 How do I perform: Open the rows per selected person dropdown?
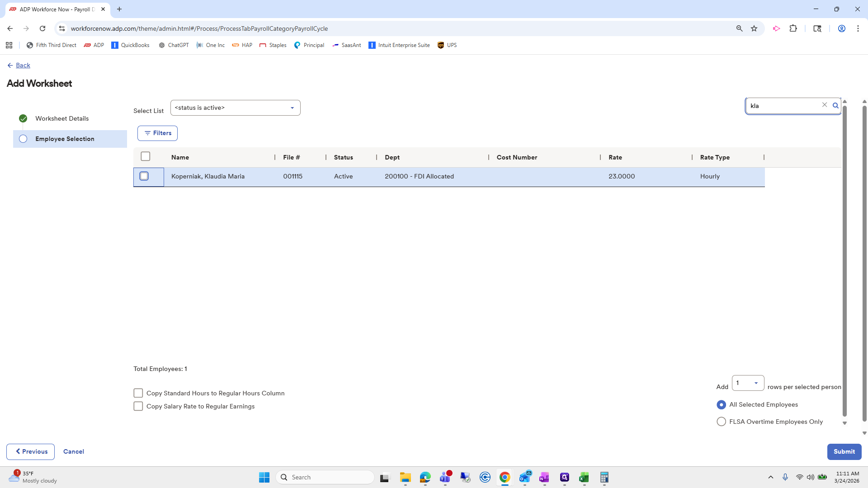748,383
